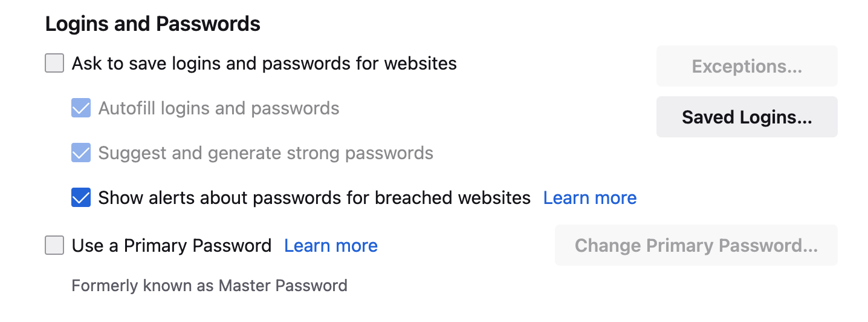Toggle the 'Suggest and generate strong passwords' checkbox

coord(81,153)
